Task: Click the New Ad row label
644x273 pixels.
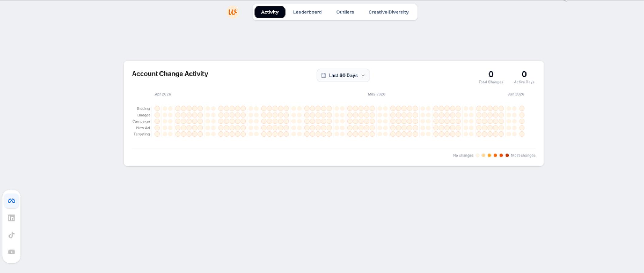Action: [143, 128]
